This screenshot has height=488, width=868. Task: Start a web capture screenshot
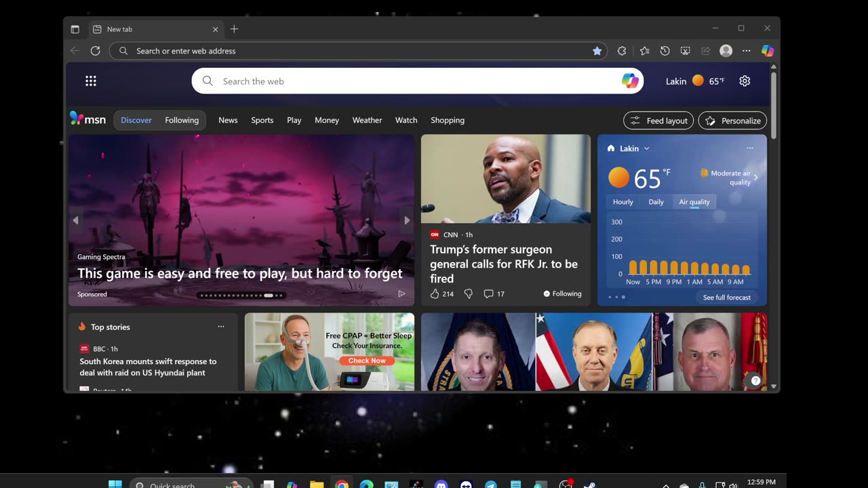(686, 51)
